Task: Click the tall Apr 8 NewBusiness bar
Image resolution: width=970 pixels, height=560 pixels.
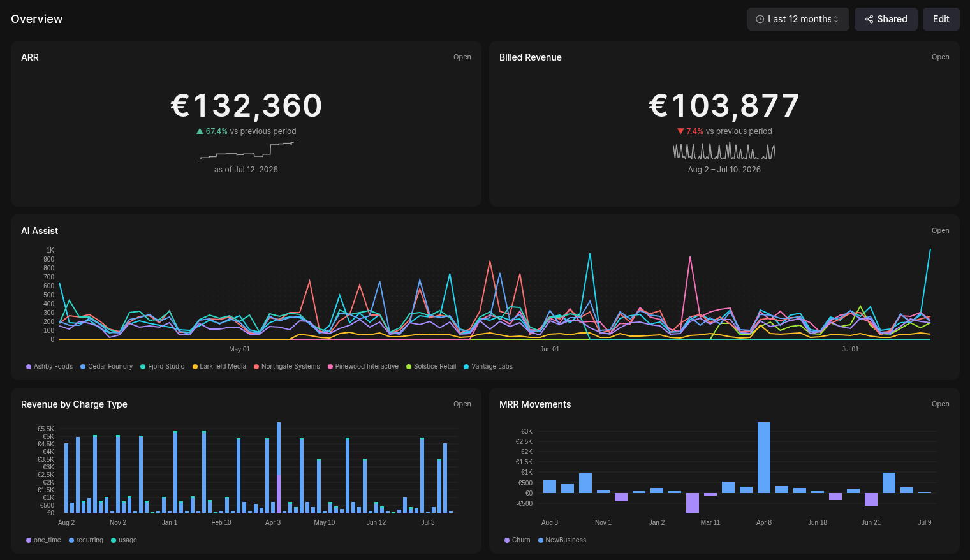Action: click(x=764, y=457)
